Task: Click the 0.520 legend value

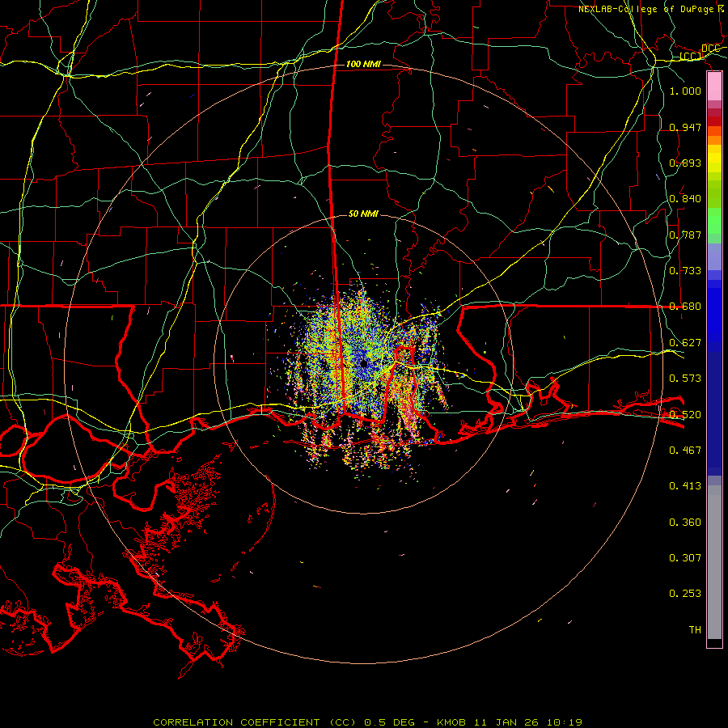Action: coord(685,414)
